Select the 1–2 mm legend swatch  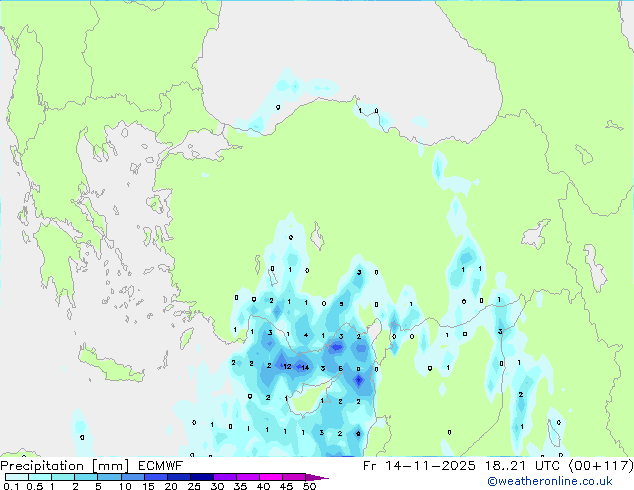tap(63, 477)
